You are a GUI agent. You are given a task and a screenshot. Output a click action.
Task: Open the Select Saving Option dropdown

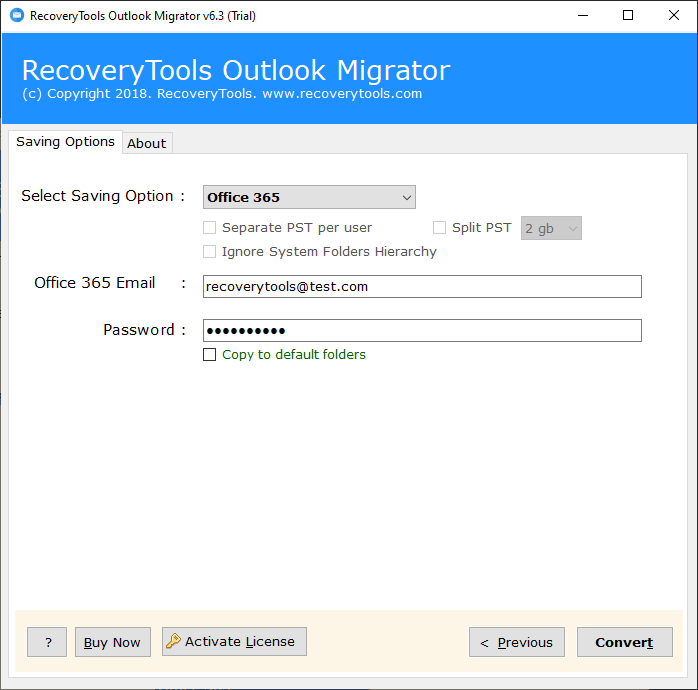click(309, 197)
